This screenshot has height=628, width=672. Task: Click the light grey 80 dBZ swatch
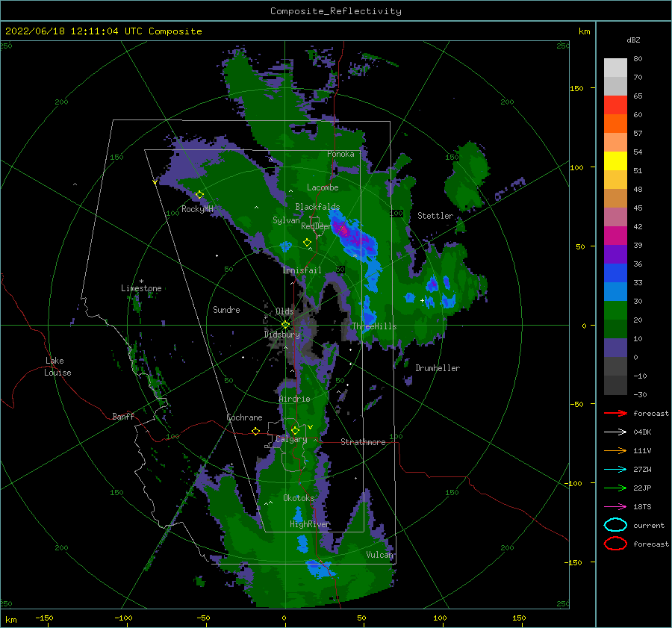point(615,68)
